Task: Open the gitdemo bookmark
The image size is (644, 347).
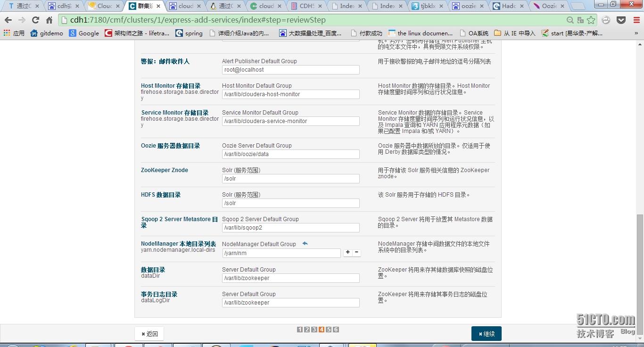Action: 47,33
